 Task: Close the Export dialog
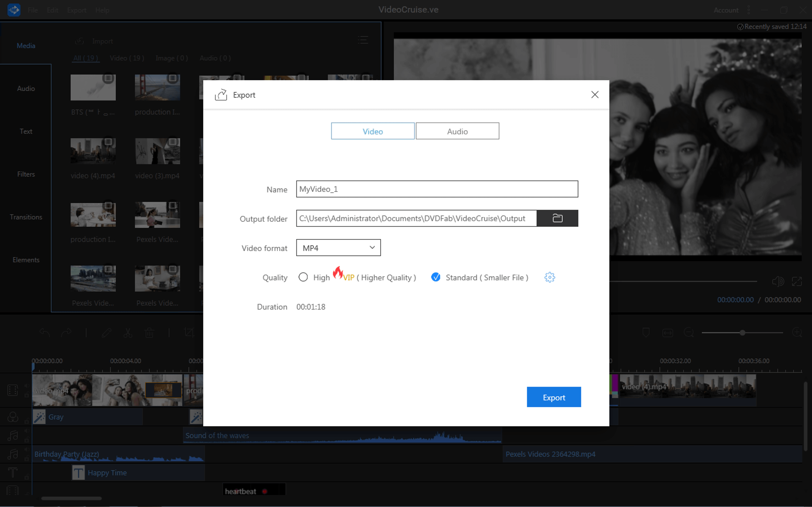tap(595, 94)
